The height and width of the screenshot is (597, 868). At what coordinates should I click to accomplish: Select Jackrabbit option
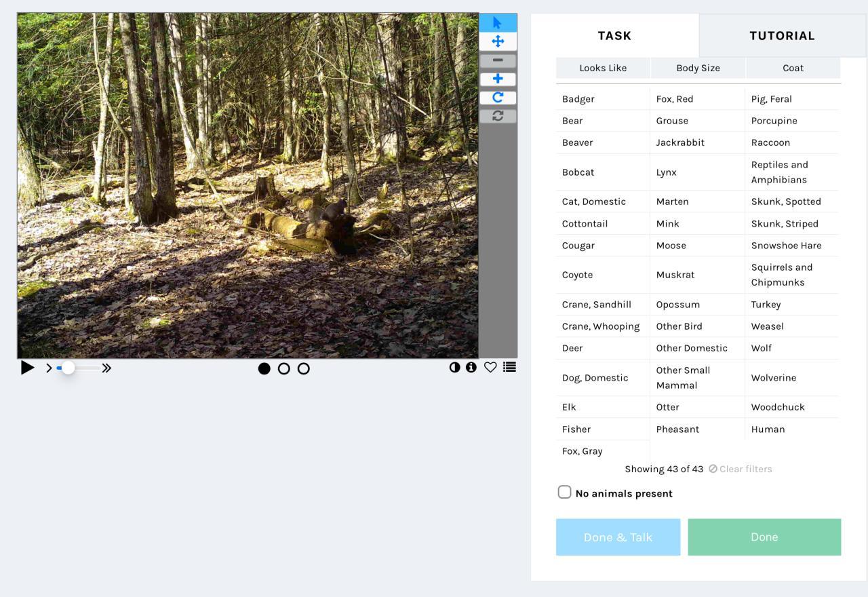(x=698, y=142)
